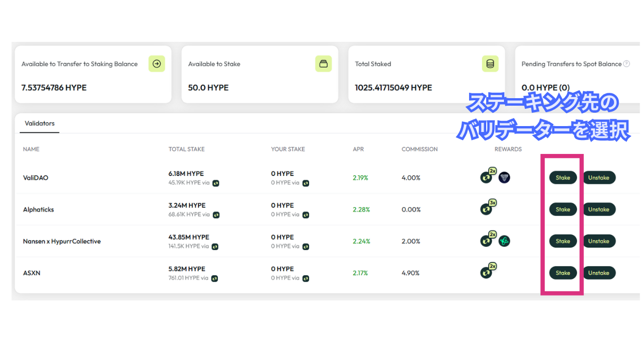Click the transfer arrow icon in Staking Balance card

pos(157,64)
